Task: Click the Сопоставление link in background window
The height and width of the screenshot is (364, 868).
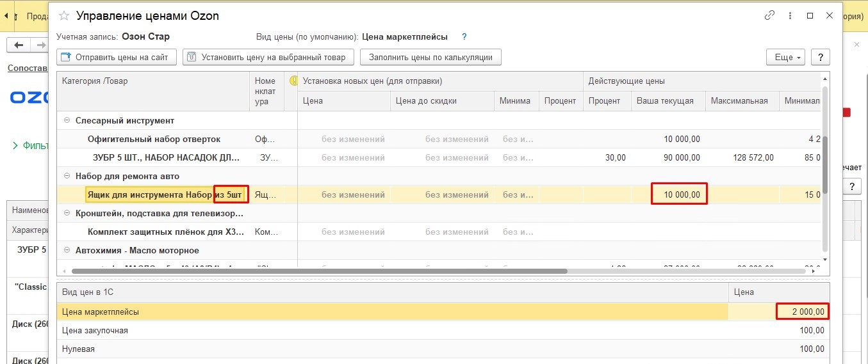Action: (28, 68)
